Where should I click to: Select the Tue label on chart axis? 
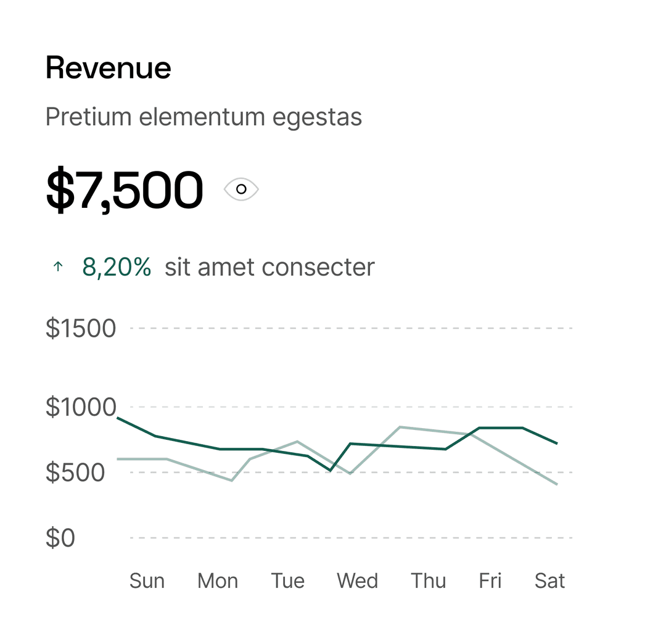288,580
